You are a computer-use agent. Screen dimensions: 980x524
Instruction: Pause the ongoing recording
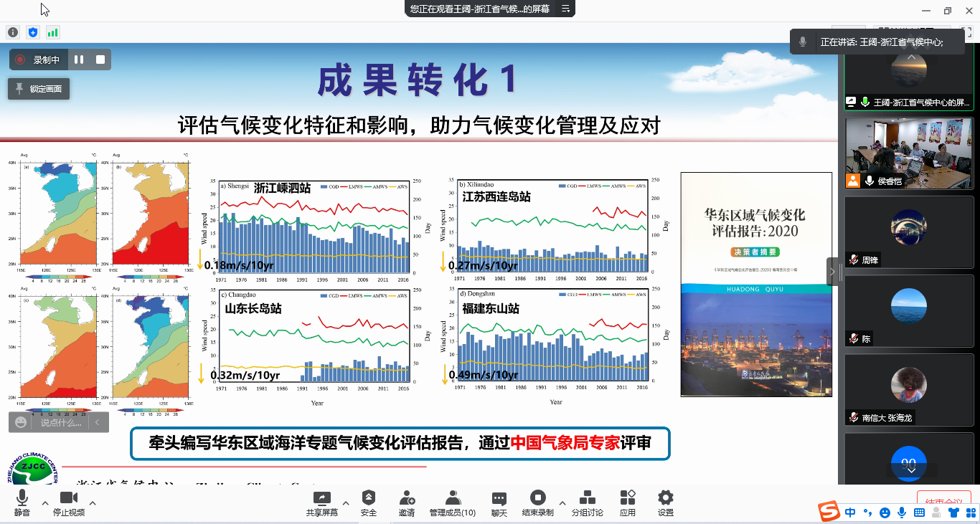click(x=79, y=59)
